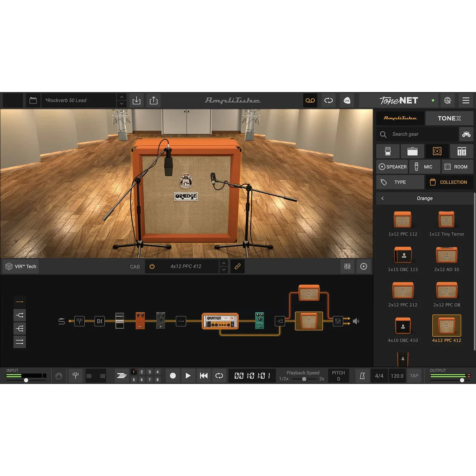Viewport: 476px width, 476px height.
Task: Click the ToneNET logo
Action: click(399, 101)
